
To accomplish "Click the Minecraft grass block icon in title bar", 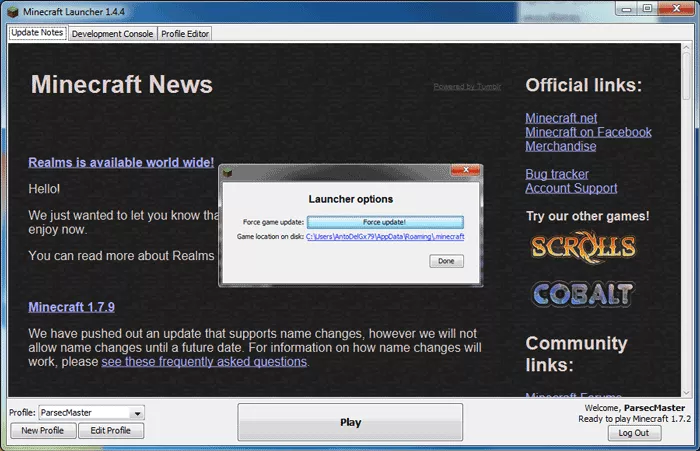I will [x=13, y=12].
